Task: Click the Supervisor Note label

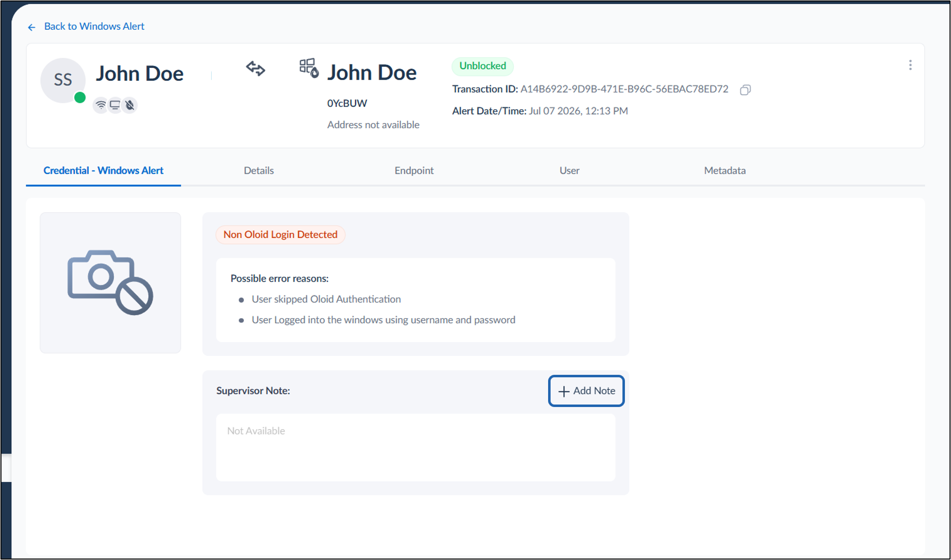Action: pos(253,391)
